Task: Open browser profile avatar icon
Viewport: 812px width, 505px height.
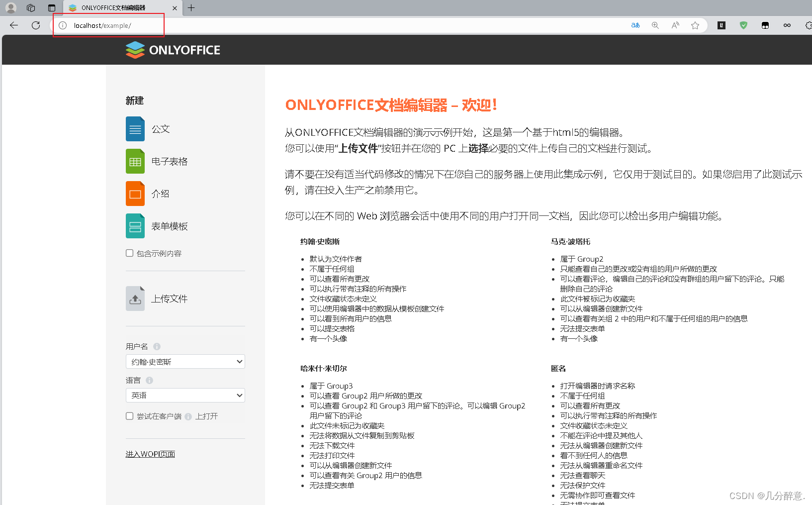Action: (11, 7)
